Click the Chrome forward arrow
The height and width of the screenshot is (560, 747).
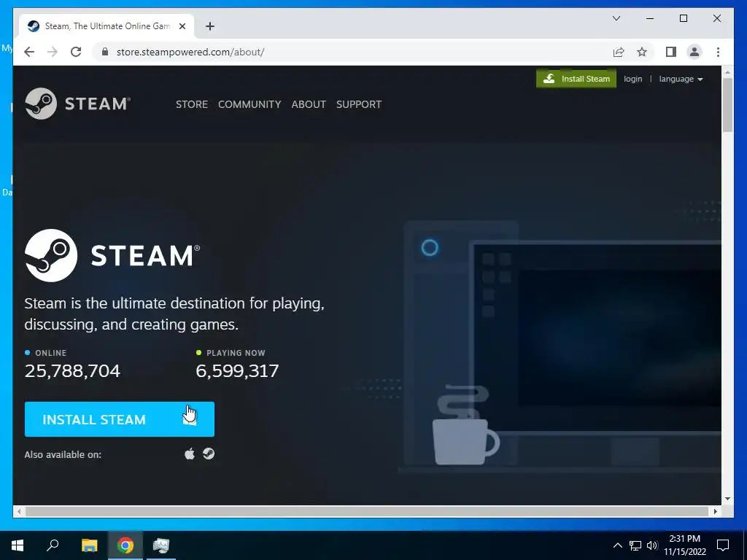coord(53,52)
